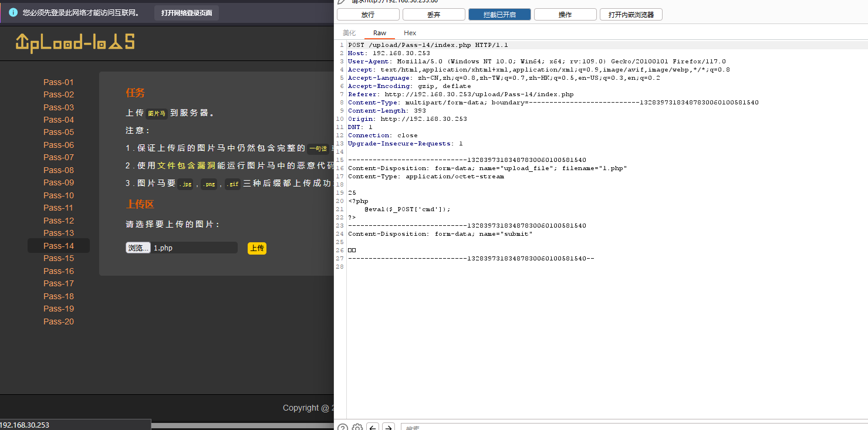
Task: Open Pass-09 in sidebar
Action: pyautogui.click(x=59, y=182)
